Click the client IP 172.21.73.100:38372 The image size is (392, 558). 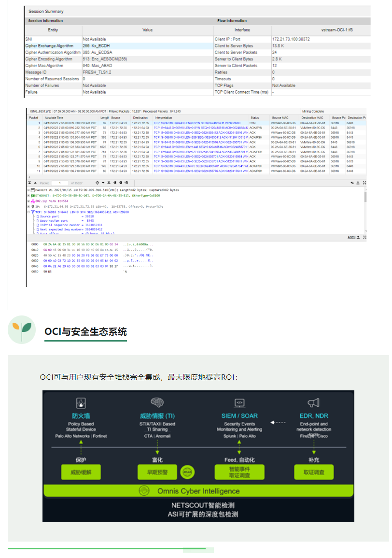pos(291,39)
